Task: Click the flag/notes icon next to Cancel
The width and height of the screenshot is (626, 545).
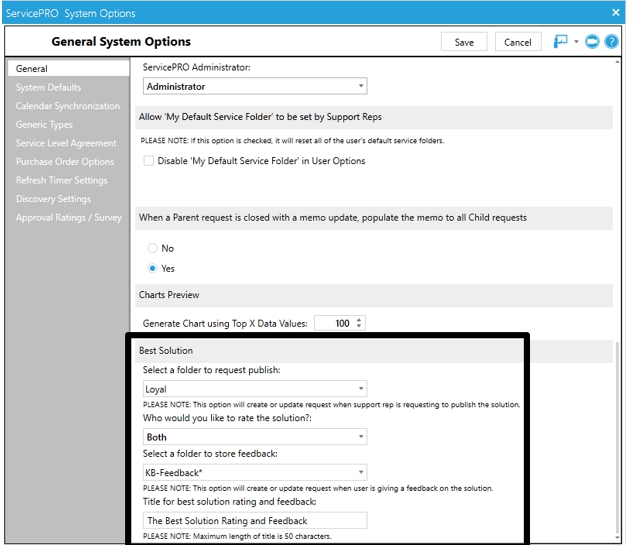Action: pos(560,41)
